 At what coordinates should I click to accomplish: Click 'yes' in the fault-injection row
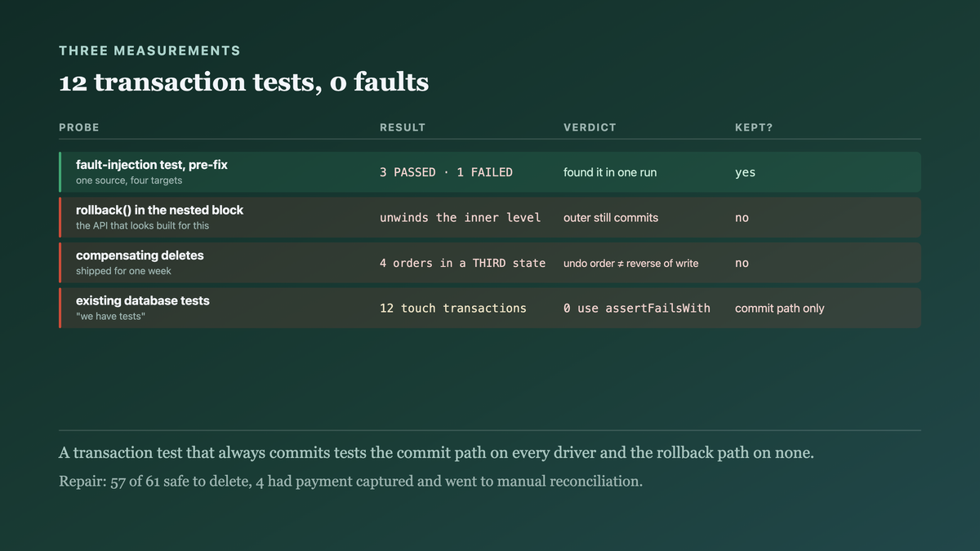745,173
